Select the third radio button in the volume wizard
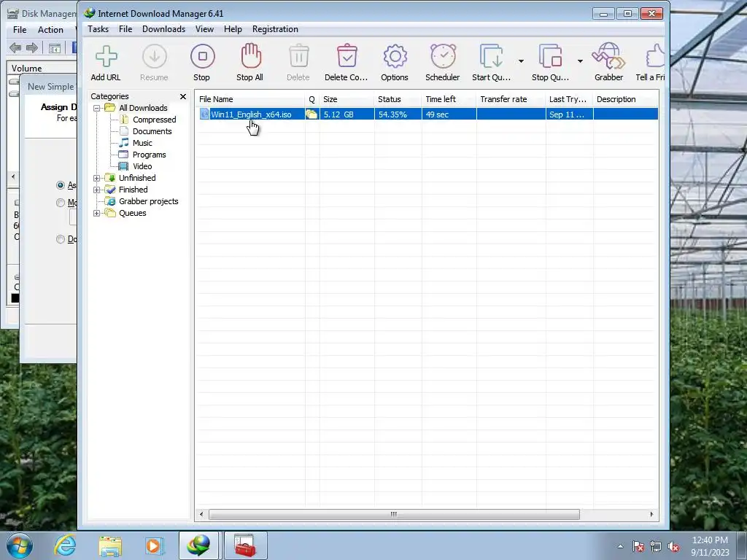Image resolution: width=747 pixels, height=560 pixels. click(61, 239)
